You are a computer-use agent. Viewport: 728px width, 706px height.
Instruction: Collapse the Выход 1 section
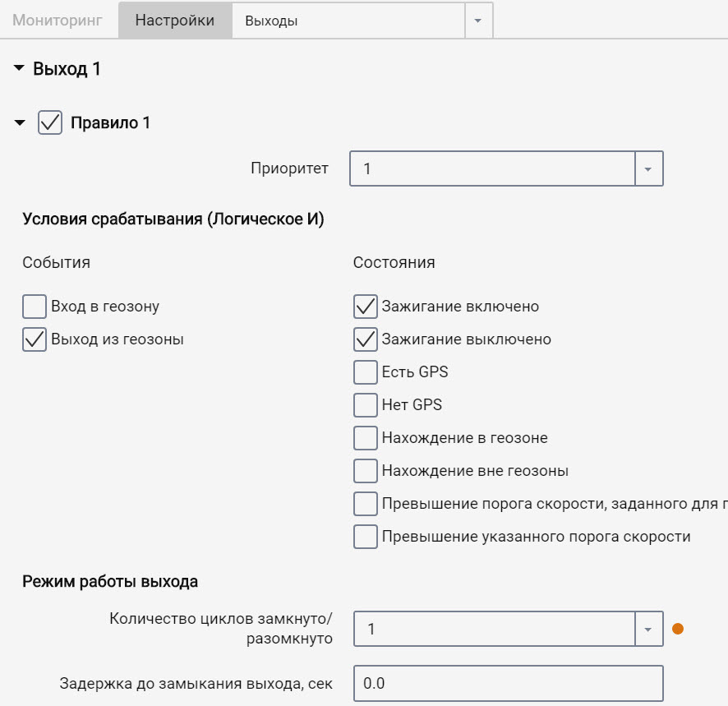[19, 68]
